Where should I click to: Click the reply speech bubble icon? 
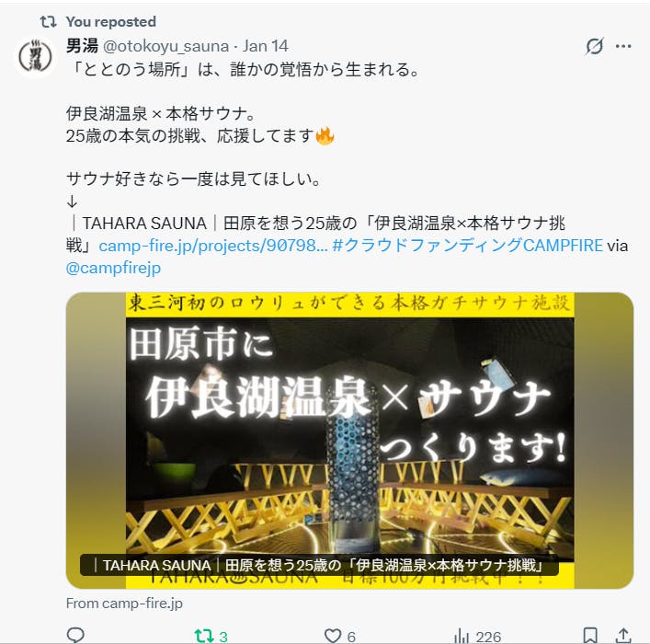75,635
